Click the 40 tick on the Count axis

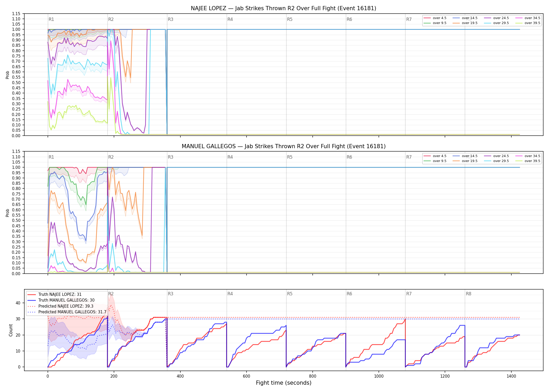18,303
